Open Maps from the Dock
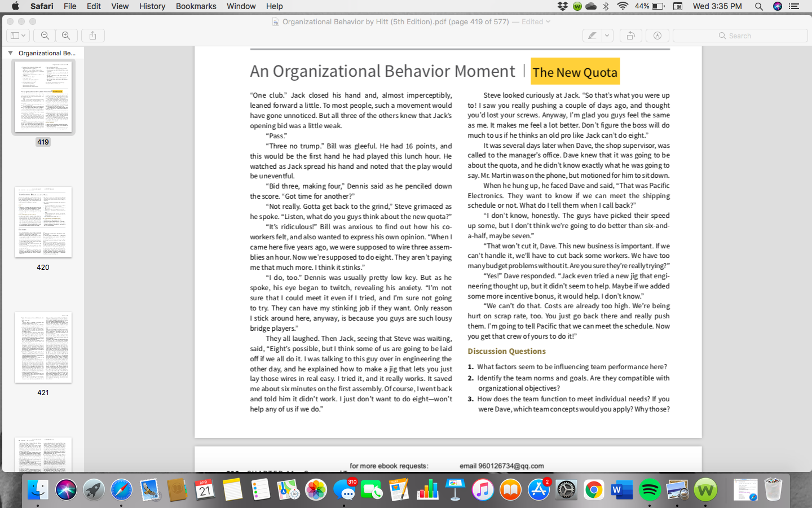812x508 pixels. [288, 489]
